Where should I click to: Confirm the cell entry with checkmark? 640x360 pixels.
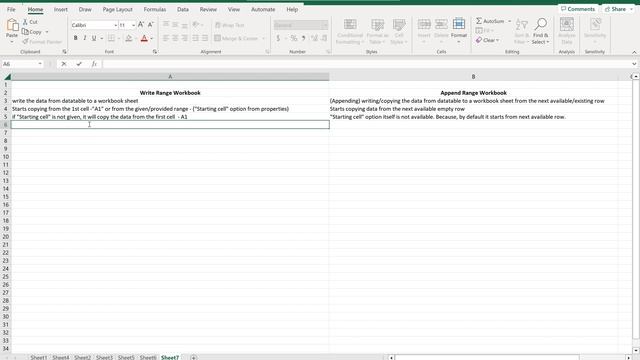[x=79, y=64]
